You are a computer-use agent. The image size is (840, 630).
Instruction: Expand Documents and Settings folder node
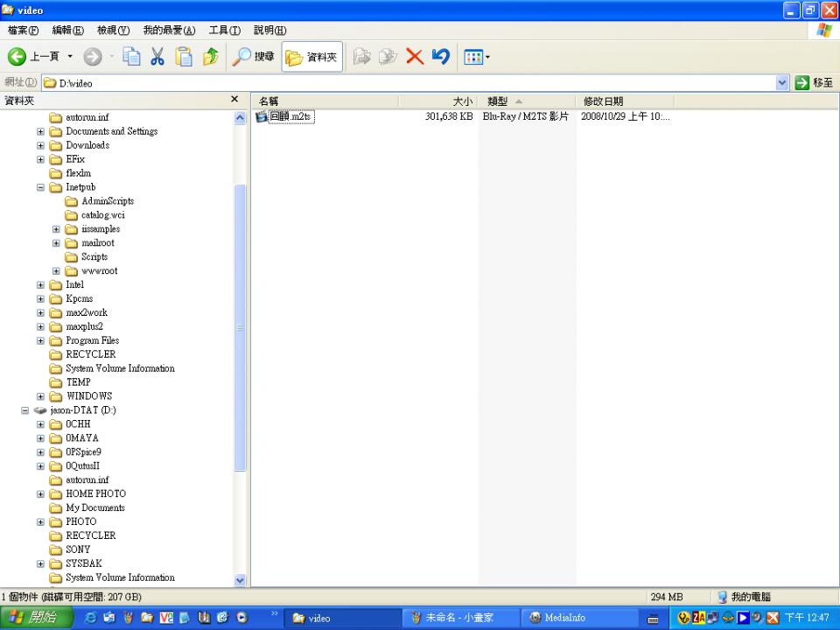[41, 131]
